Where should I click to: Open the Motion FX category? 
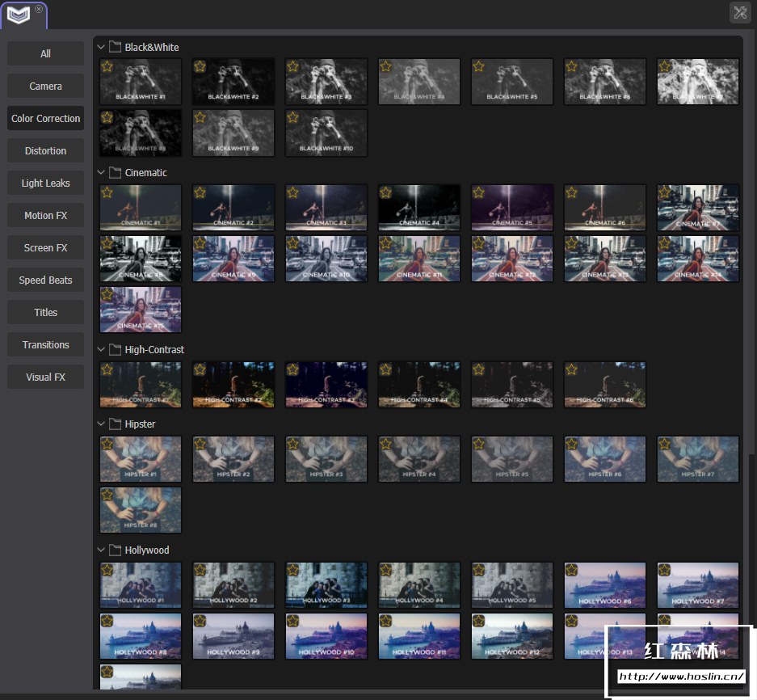45,216
